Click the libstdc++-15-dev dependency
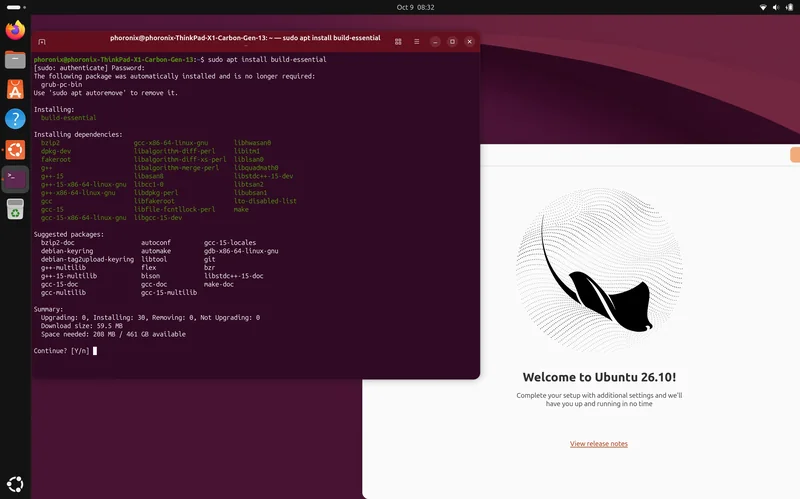800x499 pixels. (263, 176)
